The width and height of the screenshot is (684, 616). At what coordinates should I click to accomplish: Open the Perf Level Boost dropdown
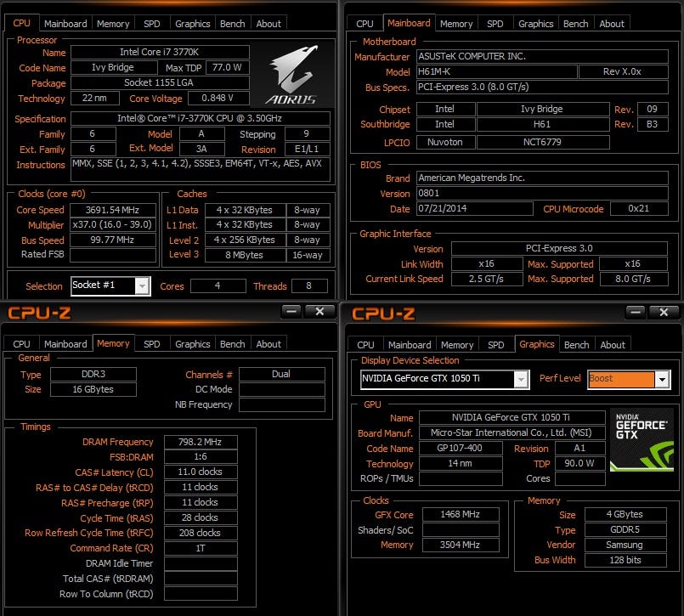pyautogui.click(x=663, y=380)
